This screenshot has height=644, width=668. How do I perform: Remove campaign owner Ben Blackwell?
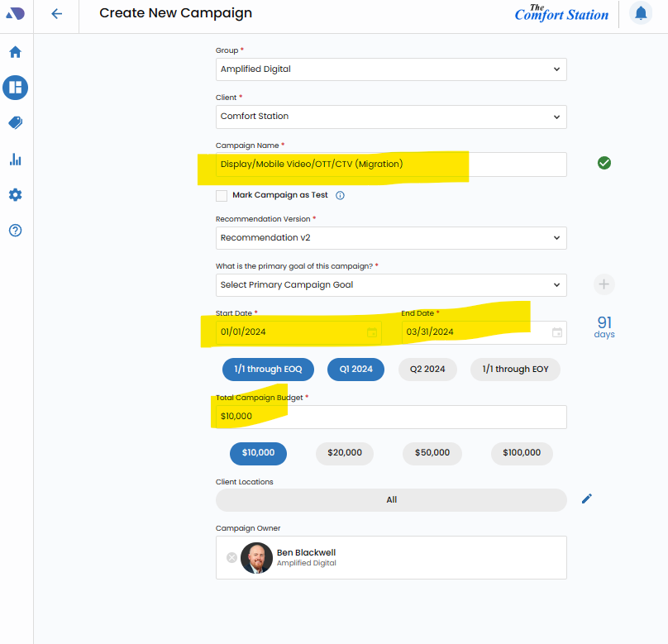click(231, 557)
